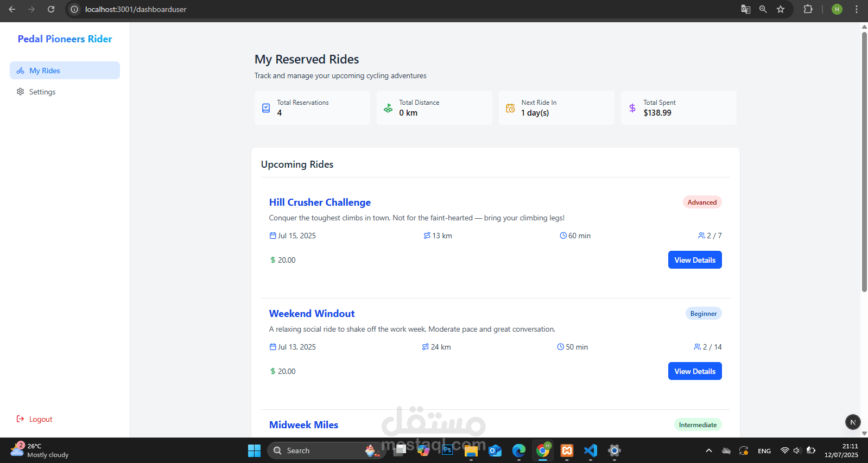The image size is (868, 463).
Task: Open Microsoft Edge from the taskbar
Action: (x=519, y=451)
